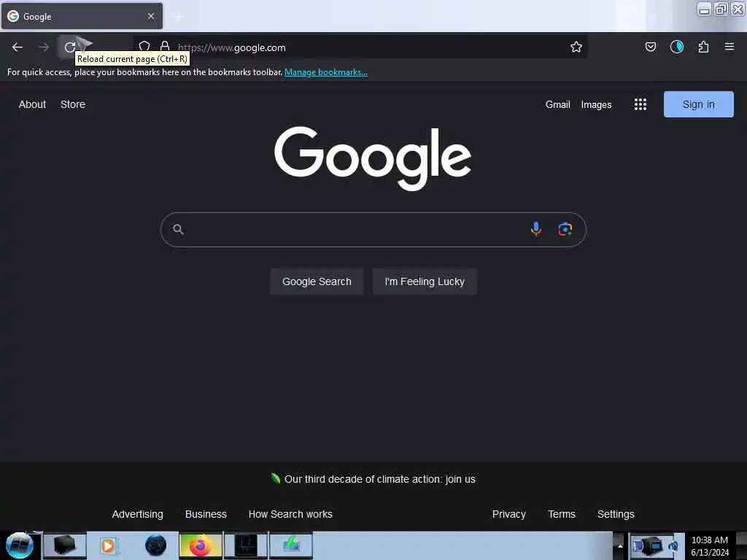This screenshot has height=560, width=747.
Task: Open the Firefox hamburger menu
Action: [x=729, y=47]
